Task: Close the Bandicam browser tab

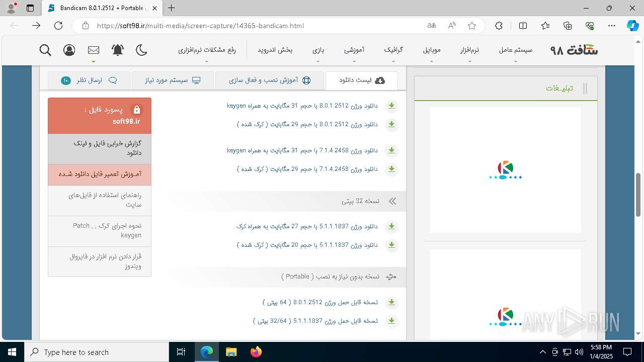Action: tap(155, 8)
